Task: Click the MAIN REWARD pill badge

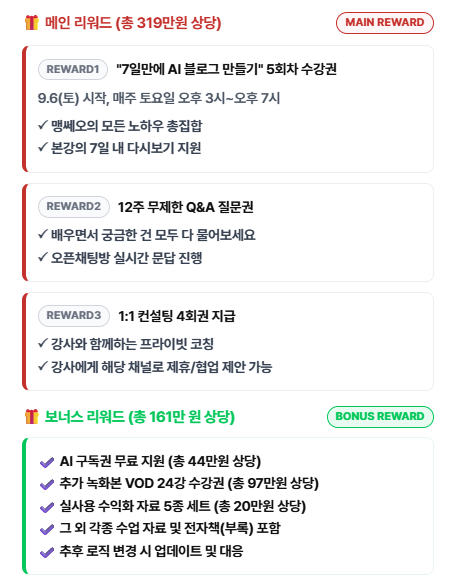Action: click(385, 23)
